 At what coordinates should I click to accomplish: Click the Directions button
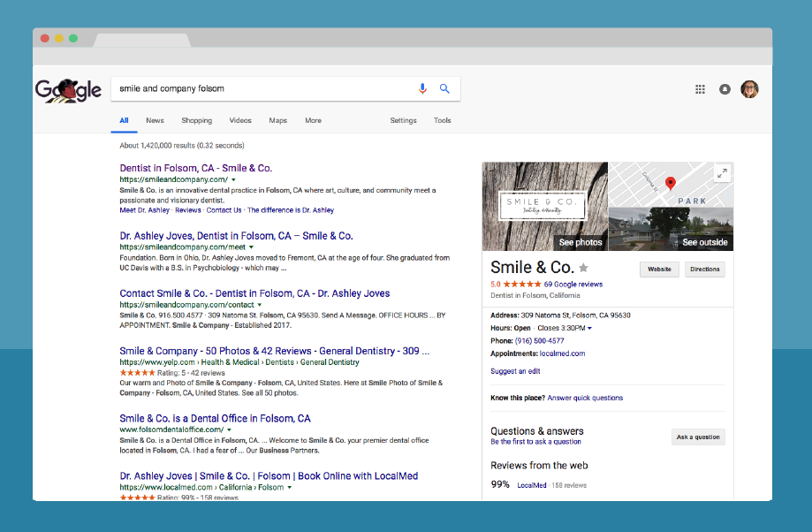pyautogui.click(x=705, y=270)
